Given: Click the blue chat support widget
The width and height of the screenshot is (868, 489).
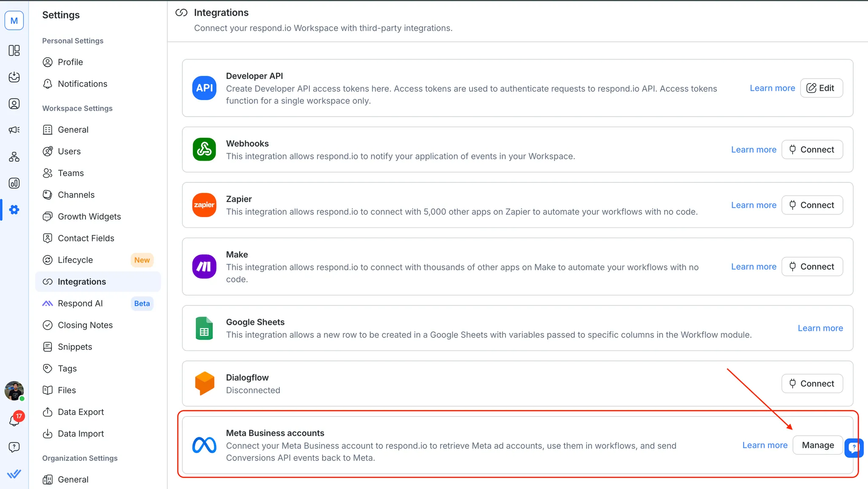Looking at the screenshot, I should 854,447.
